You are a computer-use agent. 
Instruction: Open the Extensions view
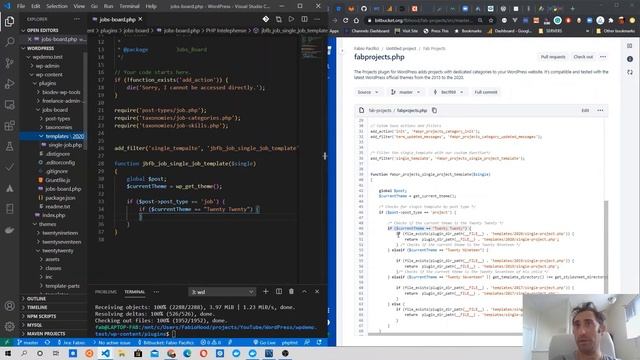(x=9, y=125)
